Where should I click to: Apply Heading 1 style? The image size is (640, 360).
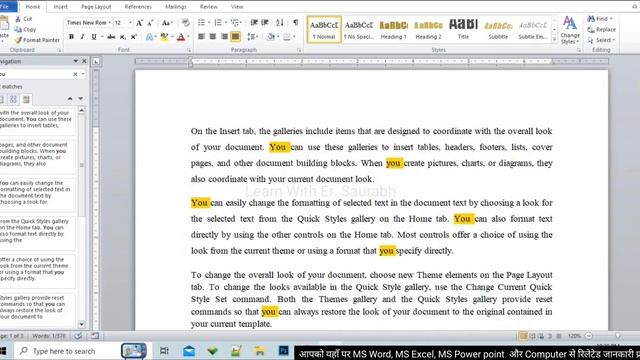pos(393,29)
